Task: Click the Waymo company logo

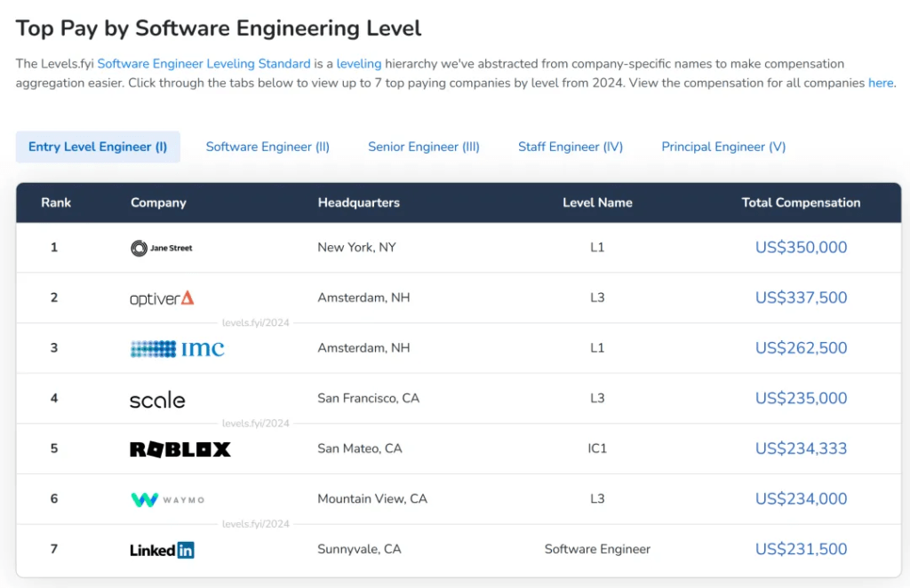Action: click(x=168, y=499)
